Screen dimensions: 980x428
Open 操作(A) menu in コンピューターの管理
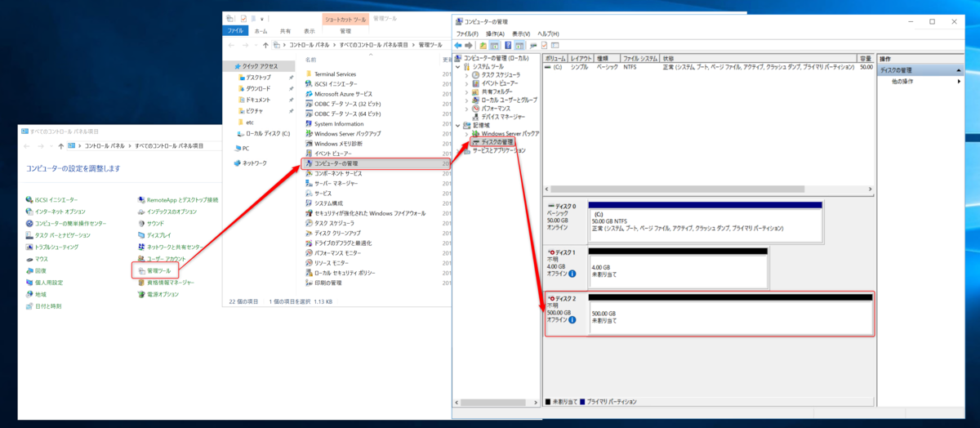pos(495,33)
